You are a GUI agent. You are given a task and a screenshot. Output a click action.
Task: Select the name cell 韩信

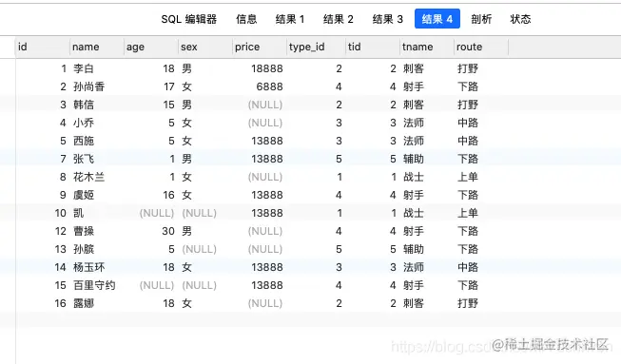[x=84, y=105]
